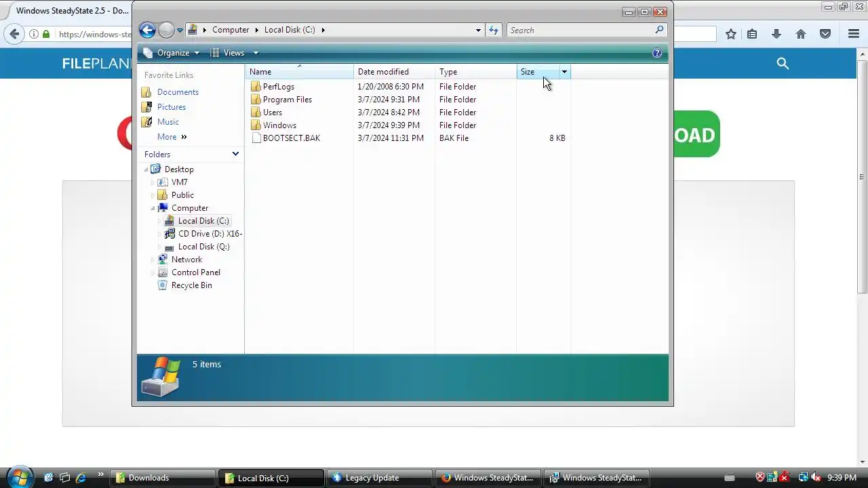The height and width of the screenshot is (488, 868).
Task: Select VM7 user folder in tree
Action: pyautogui.click(x=179, y=182)
